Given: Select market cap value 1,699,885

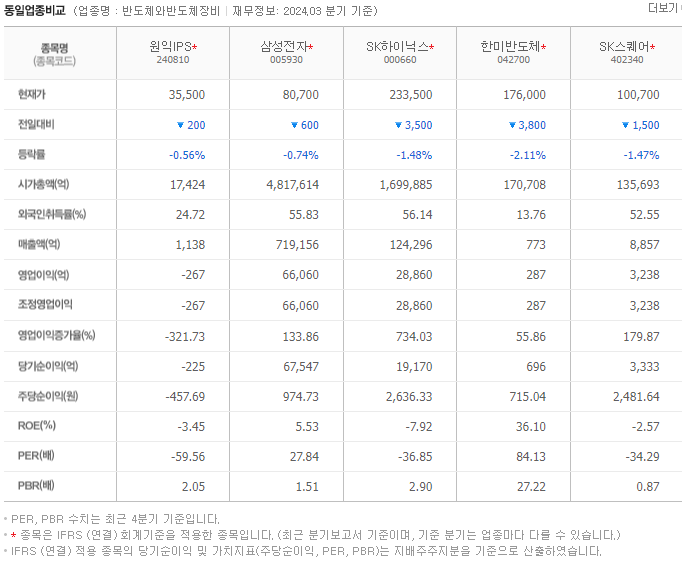Looking at the screenshot, I should tap(406, 185).
